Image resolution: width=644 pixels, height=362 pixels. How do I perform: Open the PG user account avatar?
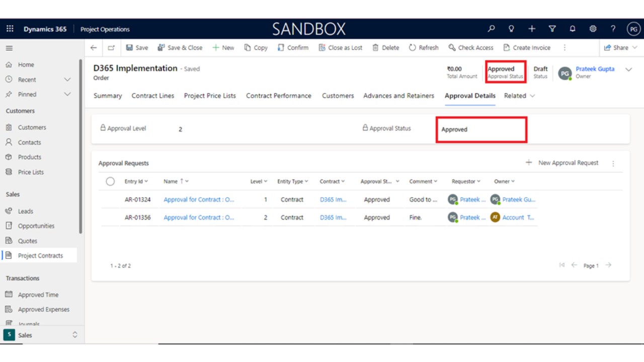[x=633, y=29]
